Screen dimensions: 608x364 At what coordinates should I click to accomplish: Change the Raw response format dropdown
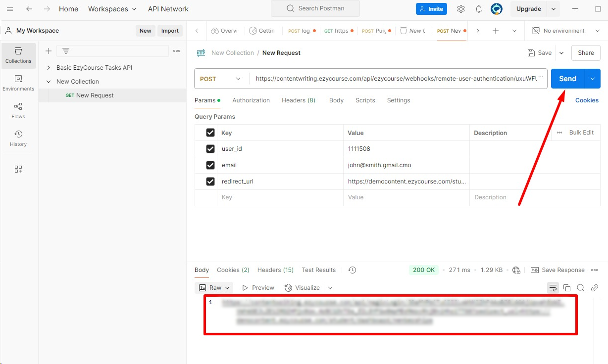coord(215,288)
